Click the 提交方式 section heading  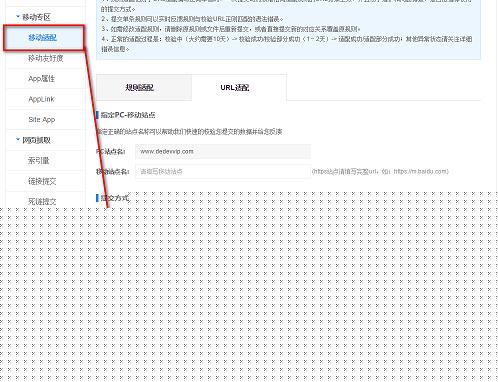tap(114, 198)
